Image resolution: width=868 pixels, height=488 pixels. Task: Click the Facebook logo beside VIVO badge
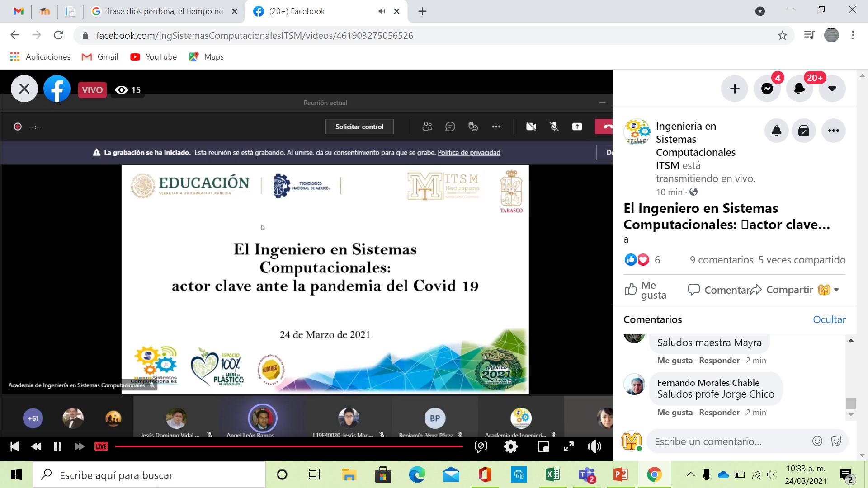point(57,89)
